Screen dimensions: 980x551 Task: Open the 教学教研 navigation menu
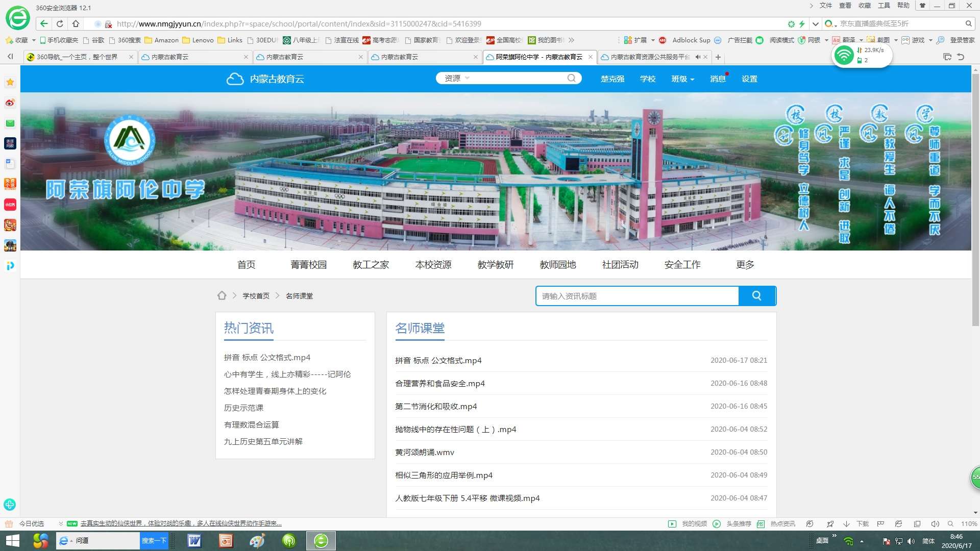495,265
